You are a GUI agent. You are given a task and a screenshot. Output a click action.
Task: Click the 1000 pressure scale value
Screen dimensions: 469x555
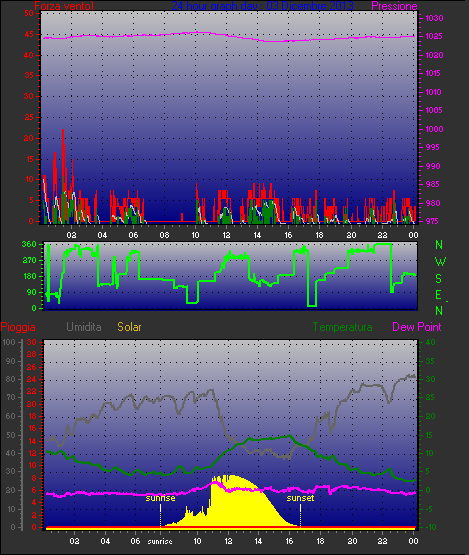point(434,129)
